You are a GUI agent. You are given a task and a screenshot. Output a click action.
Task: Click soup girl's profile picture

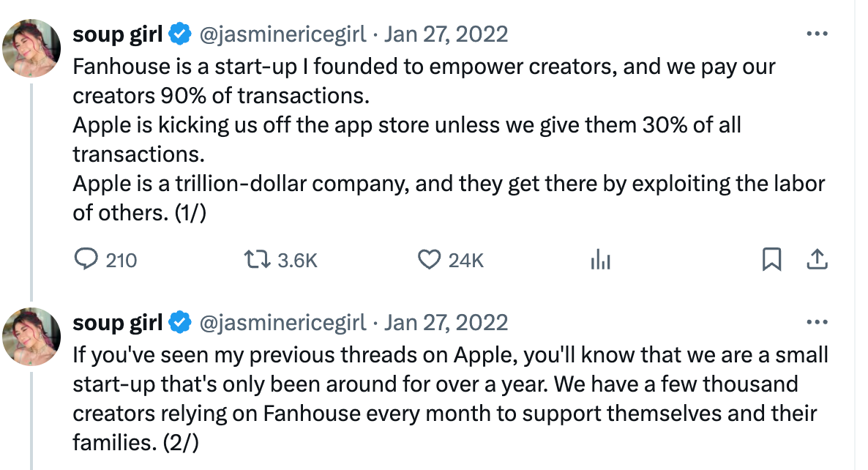[x=31, y=48]
